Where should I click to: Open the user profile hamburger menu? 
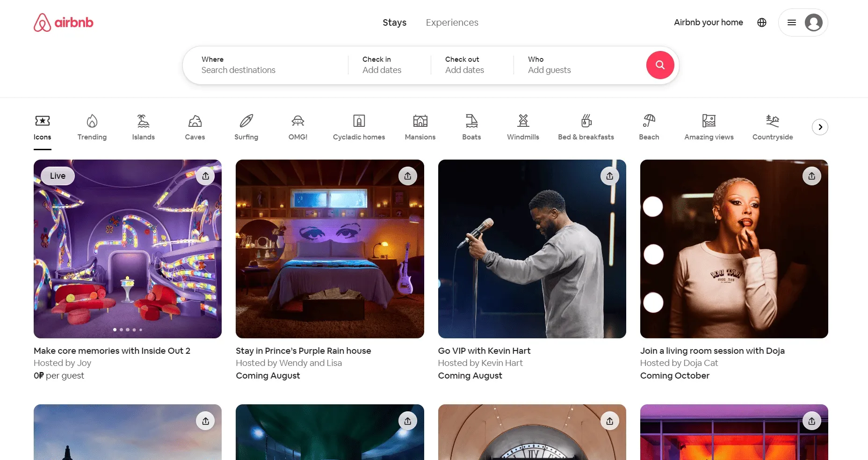pyautogui.click(x=803, y=22)
